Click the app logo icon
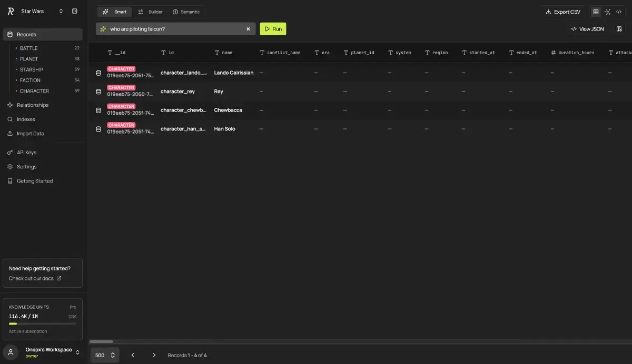632x364 pixels. tap(11, 11)
